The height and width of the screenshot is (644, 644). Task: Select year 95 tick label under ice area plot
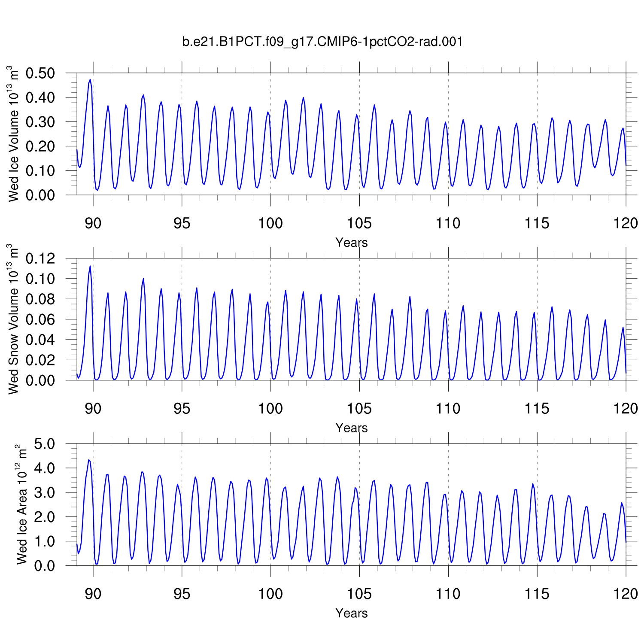click(x=182, y=594)
